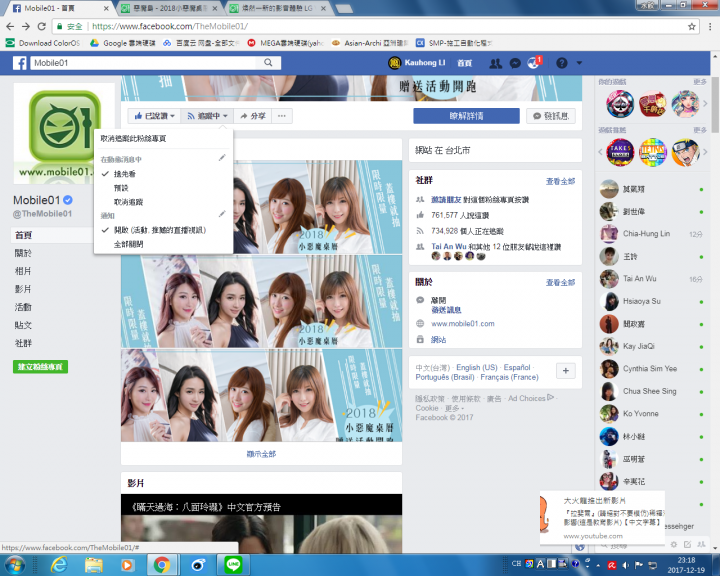Screen dimensions: 720x576
Task: Launch Chrome from the taskbar
Action: click(162, 565)
